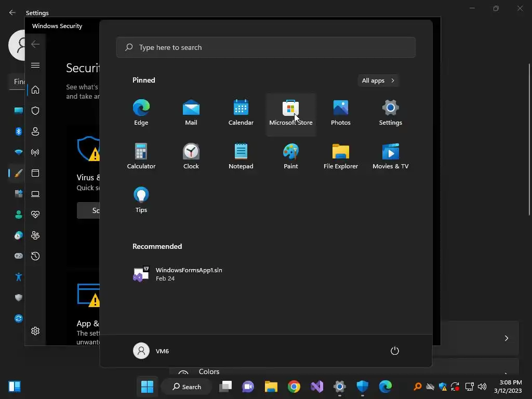Open Account protection in Windows Security
532x399 pixels.
tap(35, 131)
